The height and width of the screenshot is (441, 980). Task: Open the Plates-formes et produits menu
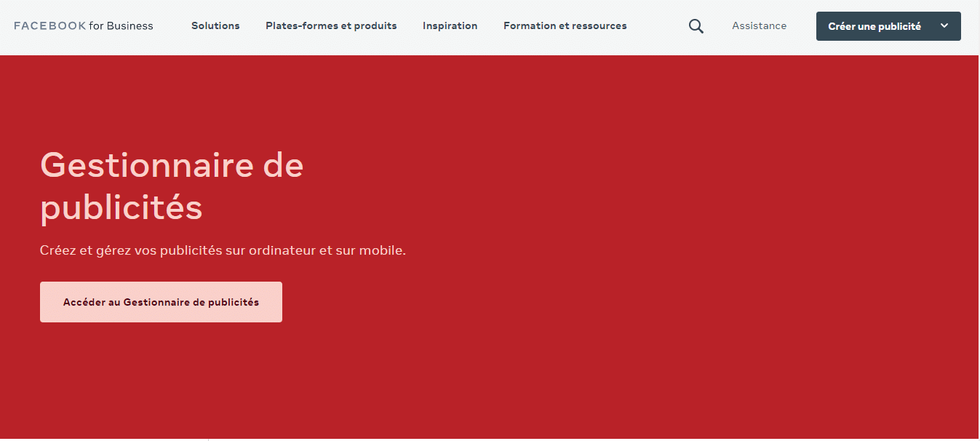(331, 26)
